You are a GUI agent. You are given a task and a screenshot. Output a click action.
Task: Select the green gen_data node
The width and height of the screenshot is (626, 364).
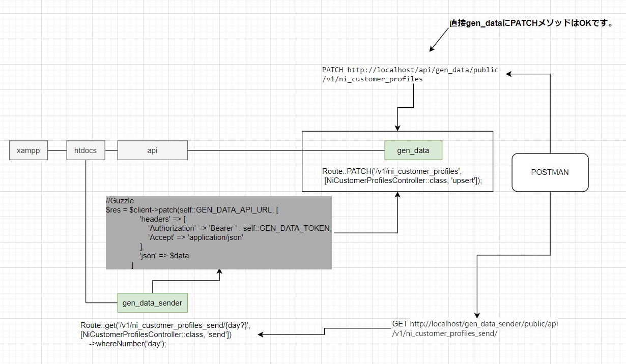[413, 150]
